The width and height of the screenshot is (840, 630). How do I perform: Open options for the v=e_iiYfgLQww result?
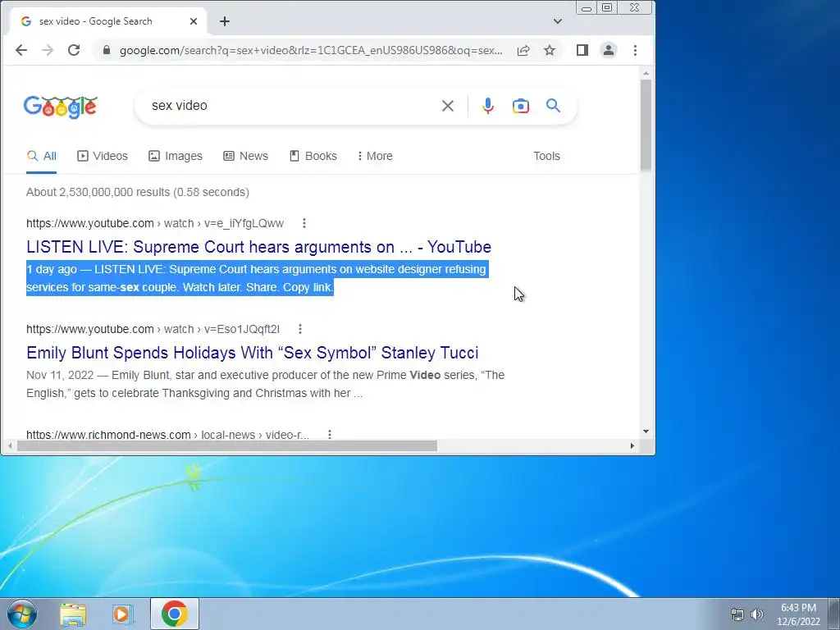(x=304, y=223)
